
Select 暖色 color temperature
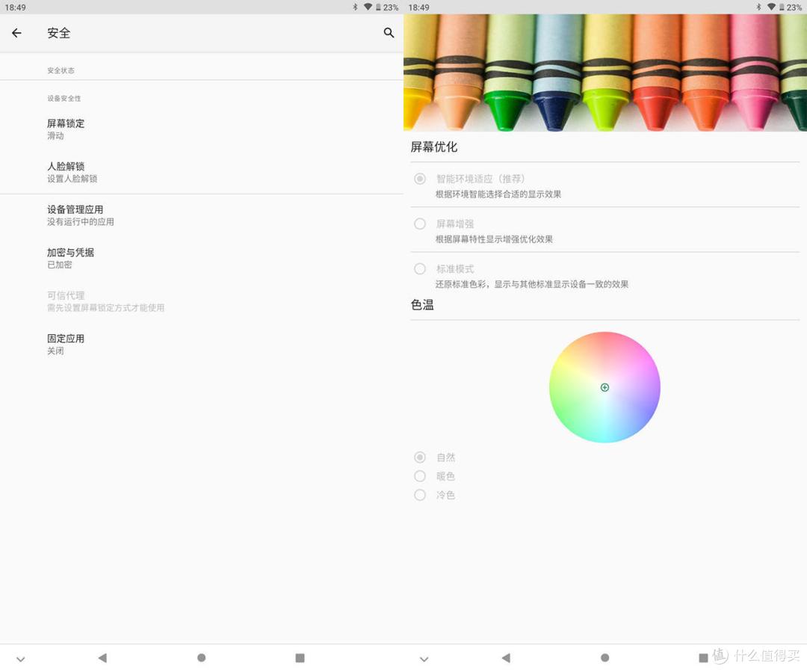tap(420, 476)
